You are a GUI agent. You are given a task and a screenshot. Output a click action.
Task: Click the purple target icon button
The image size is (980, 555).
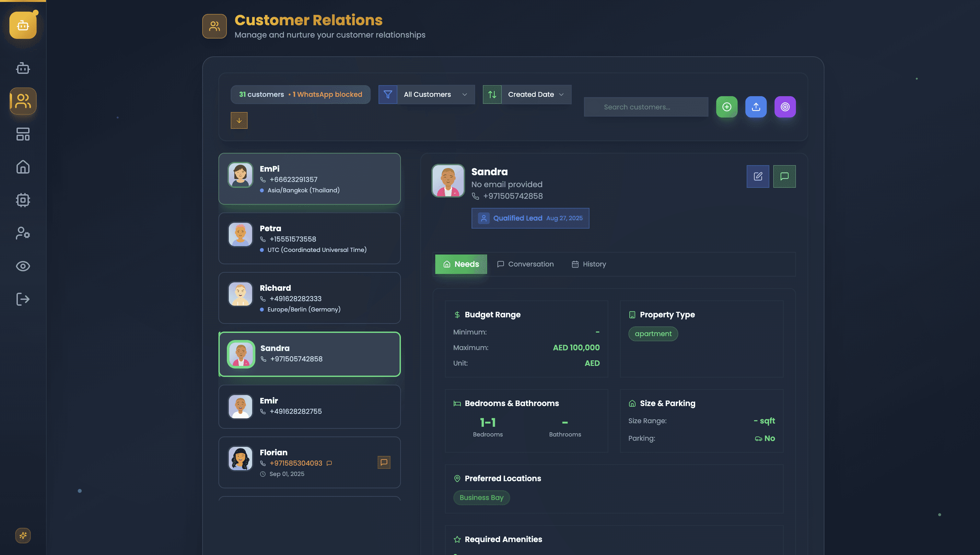coord(785,107)
